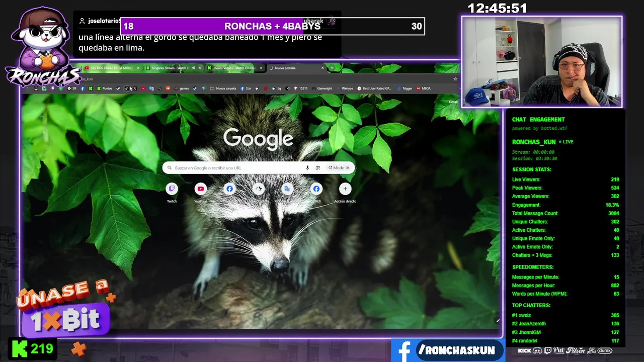Click the 'KICK' sponsor logo

(524, 350)
